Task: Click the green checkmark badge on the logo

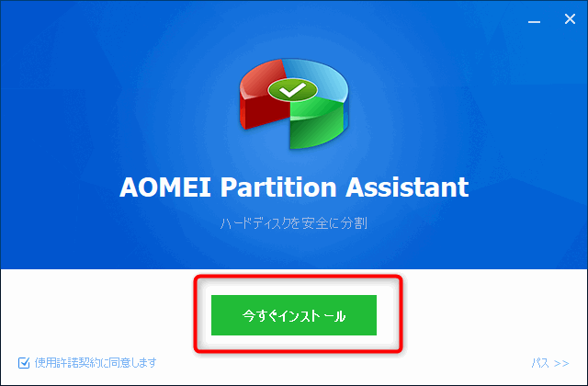Action: tap(292, 90)
